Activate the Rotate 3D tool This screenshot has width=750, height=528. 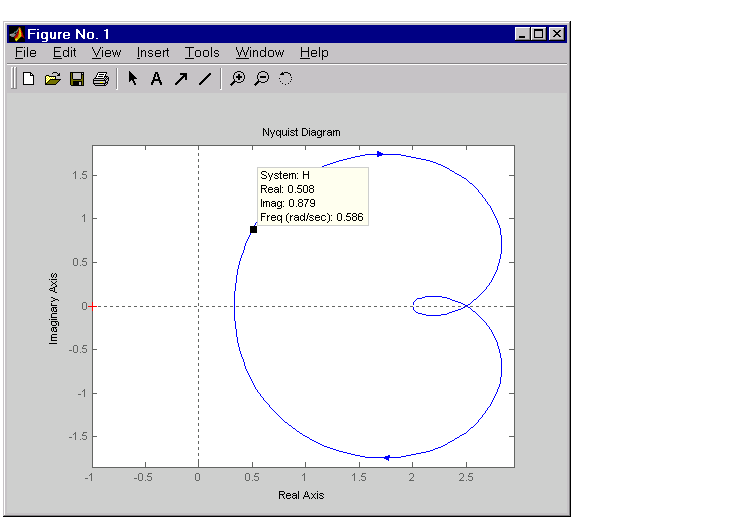285,79
